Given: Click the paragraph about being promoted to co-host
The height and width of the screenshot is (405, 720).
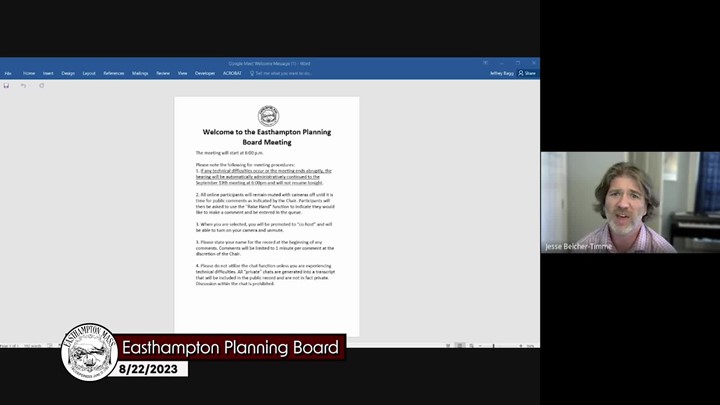Looking at the screenshot, I should (x=264, y=227).
